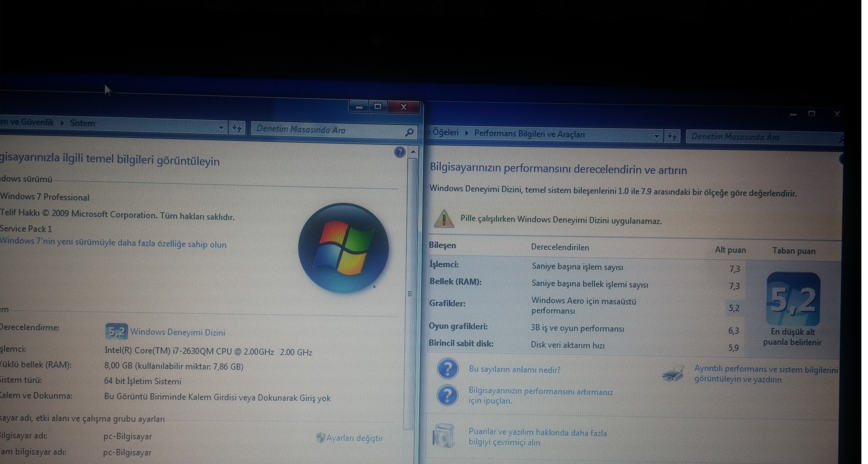The width and height of the screenshot is (868, 464).
Task: Open the Windows 7 new edition features link
Action: (x=113, y=243)
